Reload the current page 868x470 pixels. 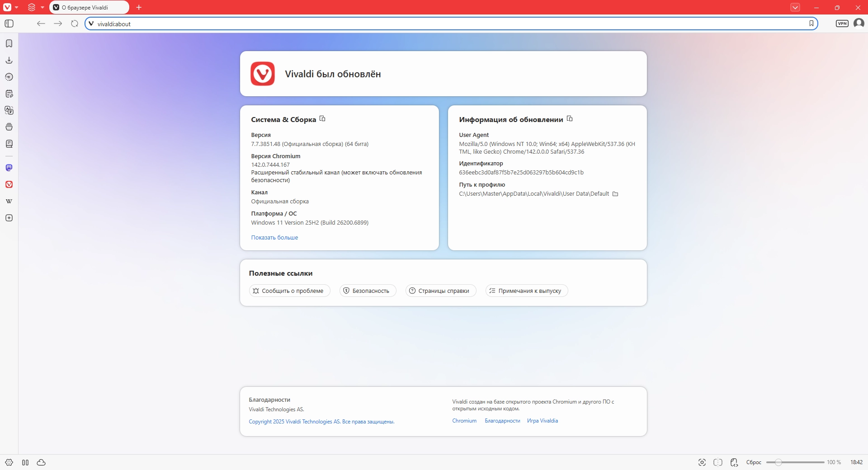[x=75, y=23]
